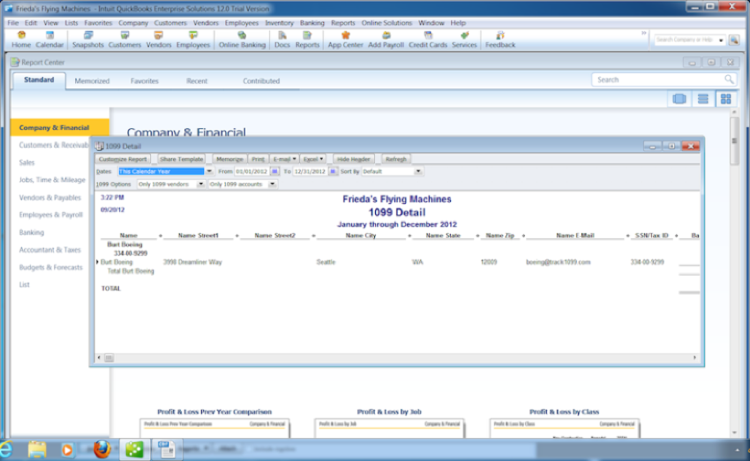Viewport: 750px width, 461px height.
Task: Click the Refresh button
Action: point(396,159)
